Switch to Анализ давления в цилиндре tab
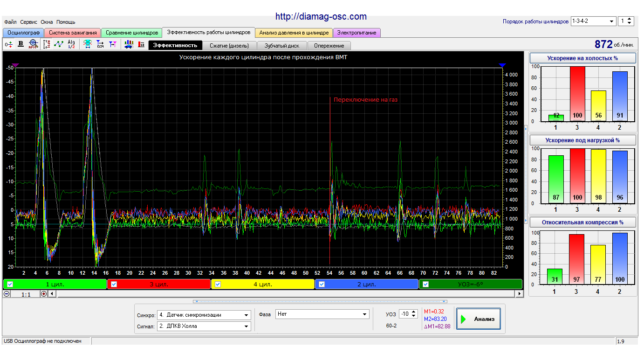 [x=294, y=33]
